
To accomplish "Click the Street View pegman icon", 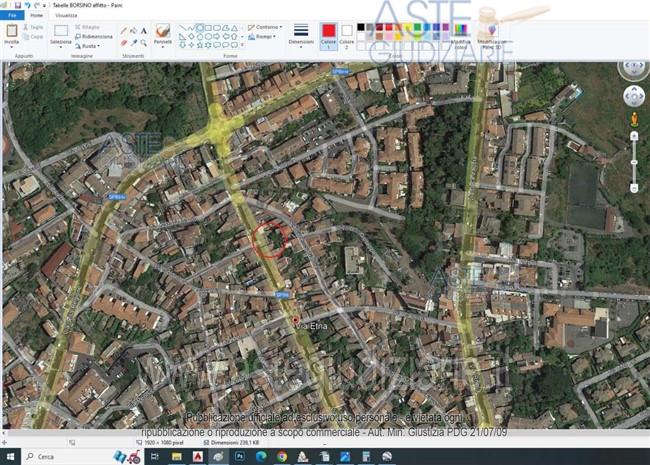I will [634, 120].
